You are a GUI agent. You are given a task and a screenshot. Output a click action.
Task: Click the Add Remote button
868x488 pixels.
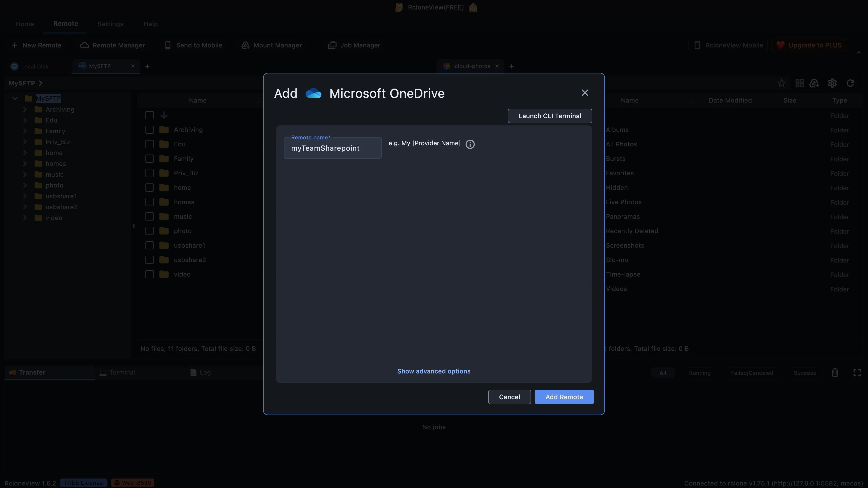pyautogui.click(x=564, y=397)
